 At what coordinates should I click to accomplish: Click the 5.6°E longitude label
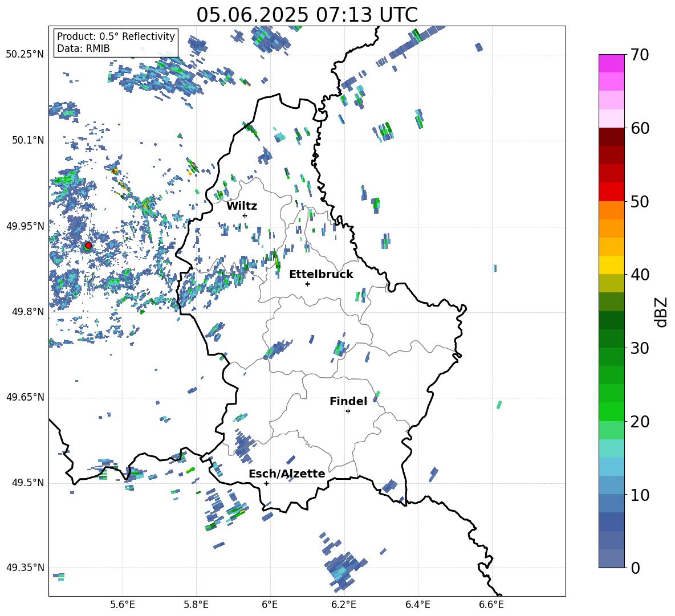pos(122,605)
